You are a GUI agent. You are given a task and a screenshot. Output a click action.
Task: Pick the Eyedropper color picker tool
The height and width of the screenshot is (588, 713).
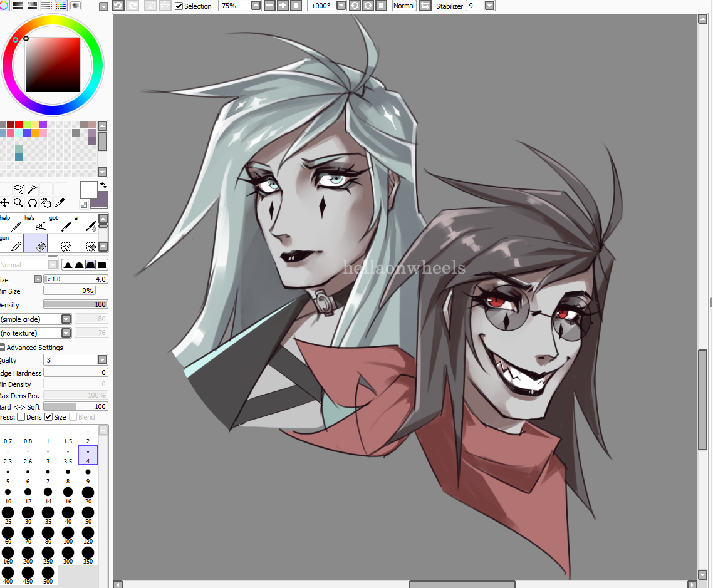pos(60,203)
